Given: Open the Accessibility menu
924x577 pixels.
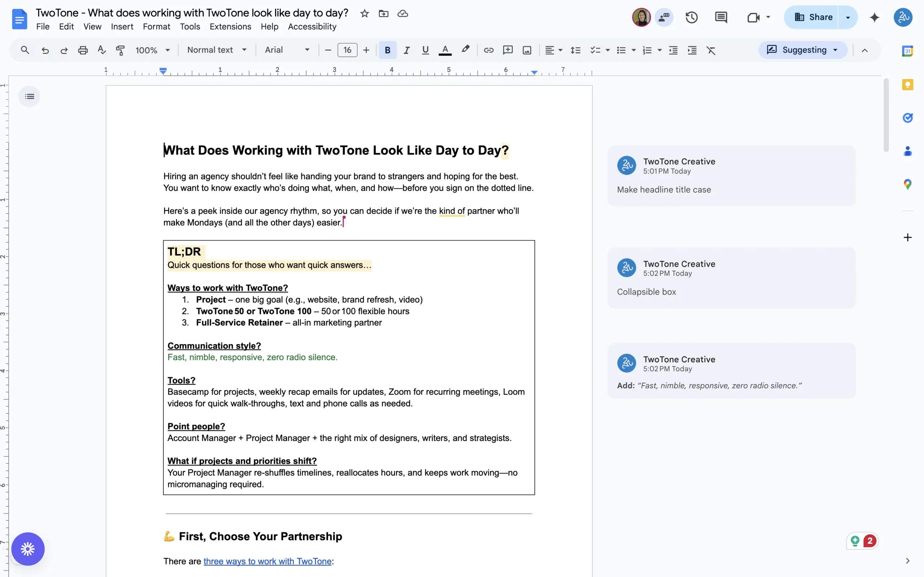Looking at the screenshot, I should [x=312, y=27].
